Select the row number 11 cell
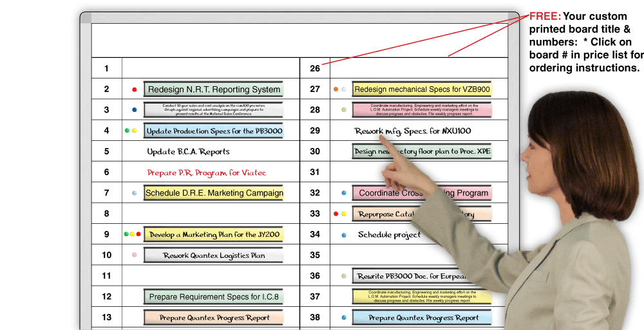 tap(106, 275)
